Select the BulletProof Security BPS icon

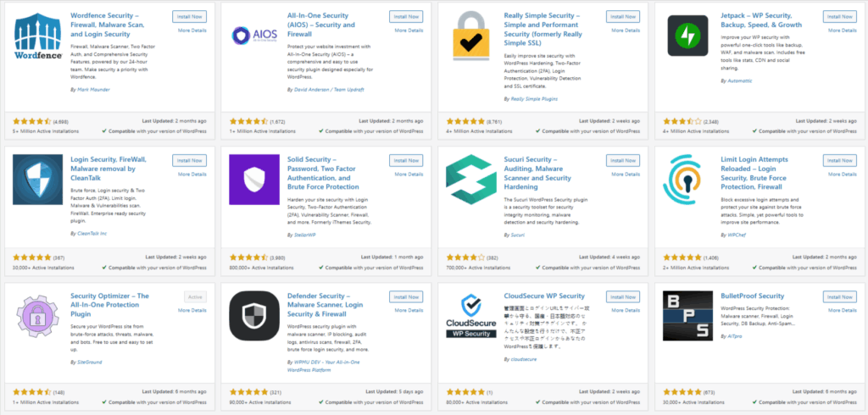687,316
